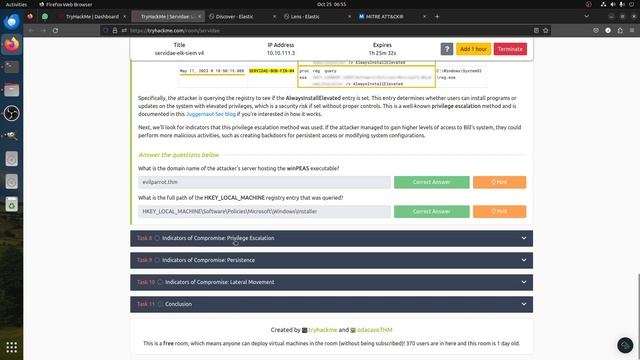Open Firefox extensions icon
Image resolution: width=640 pixels, height=360 pixels.
click(620, 31)
